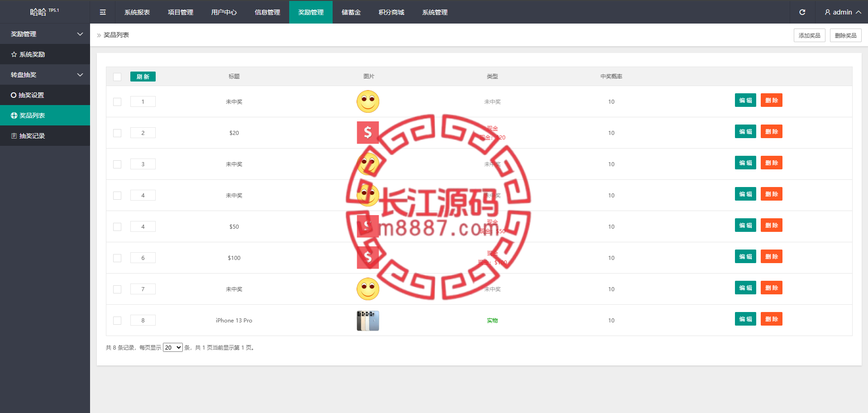Click the refresh icon in the top bar

click(x=802, y=12)
